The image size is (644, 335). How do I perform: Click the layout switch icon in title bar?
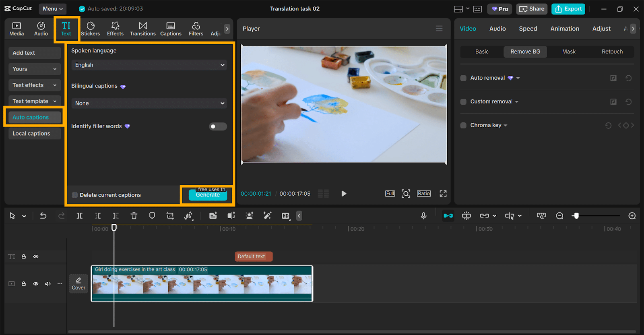458,9
